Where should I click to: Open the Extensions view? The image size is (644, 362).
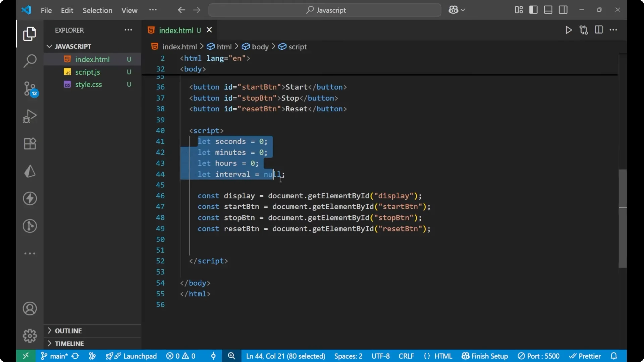(30, 144)
